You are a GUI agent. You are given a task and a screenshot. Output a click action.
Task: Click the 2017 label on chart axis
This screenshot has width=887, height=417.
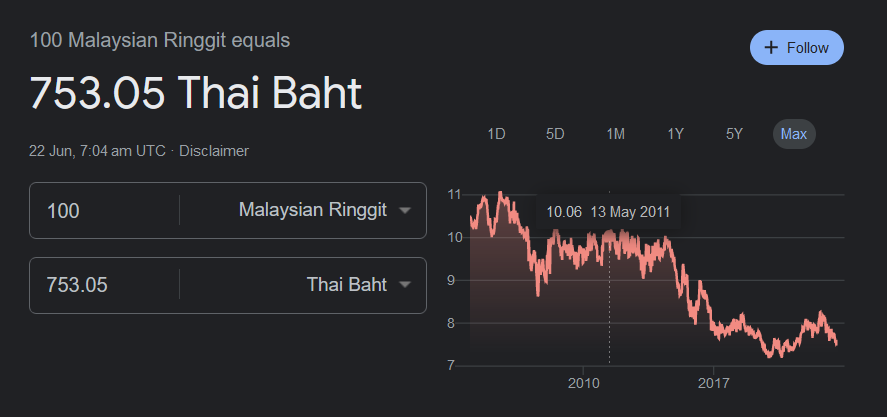(x=714, y=384)
